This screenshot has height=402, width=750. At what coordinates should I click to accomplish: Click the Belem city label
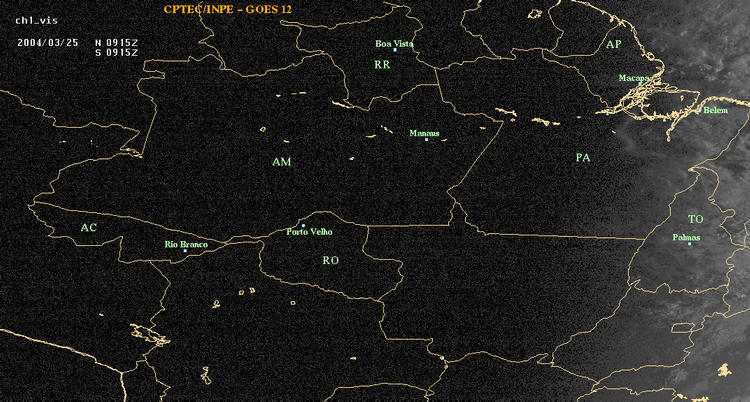pyautogui.click(x=716, y=111)
